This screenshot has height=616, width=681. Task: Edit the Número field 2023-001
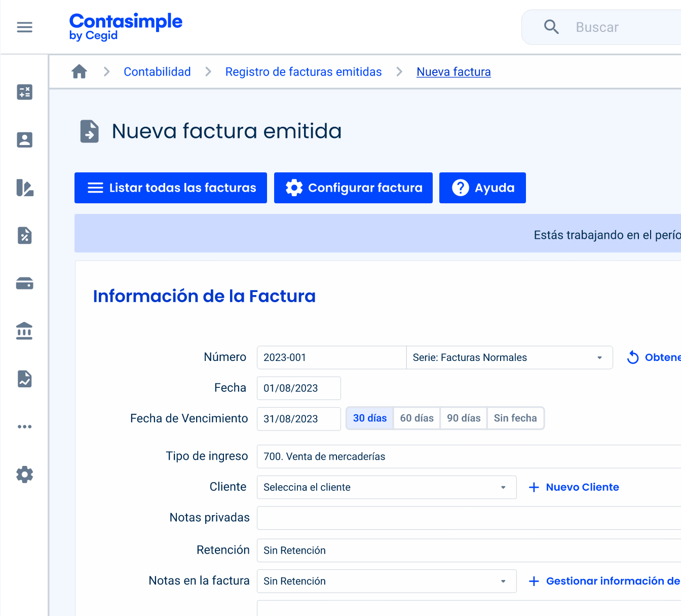click(331, 357)
